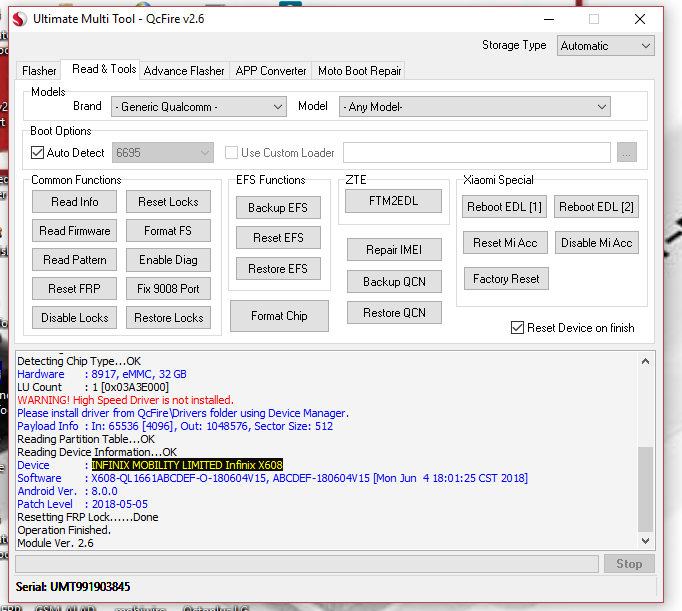Image resolution: width=682 pixels, height=611 pixels.
Task: Run Read Pattern
Action: click(74, 260)
